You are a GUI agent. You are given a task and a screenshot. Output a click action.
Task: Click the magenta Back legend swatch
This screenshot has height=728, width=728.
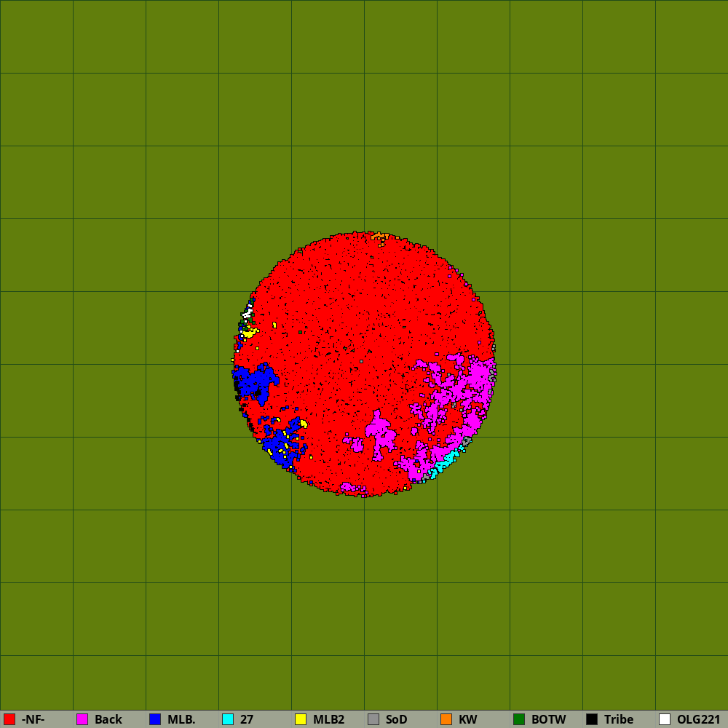(x=82, y=719)
